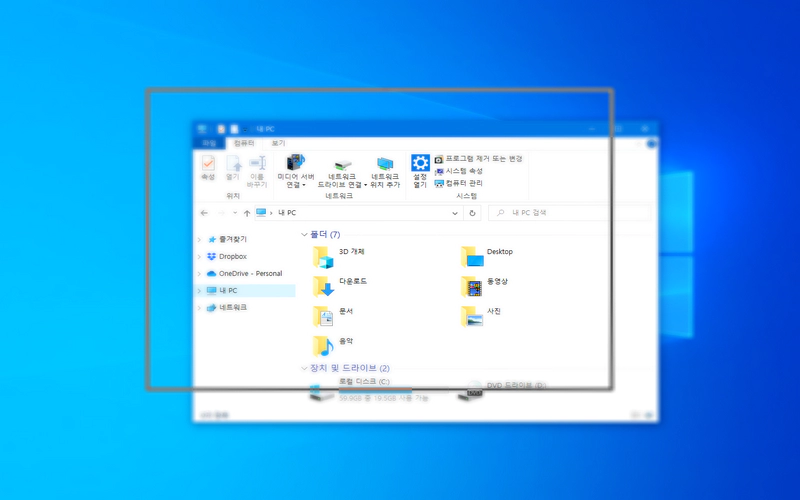The image size is (800, 500).
Task: Go up one level with up arrow
Action: point(247,213)
